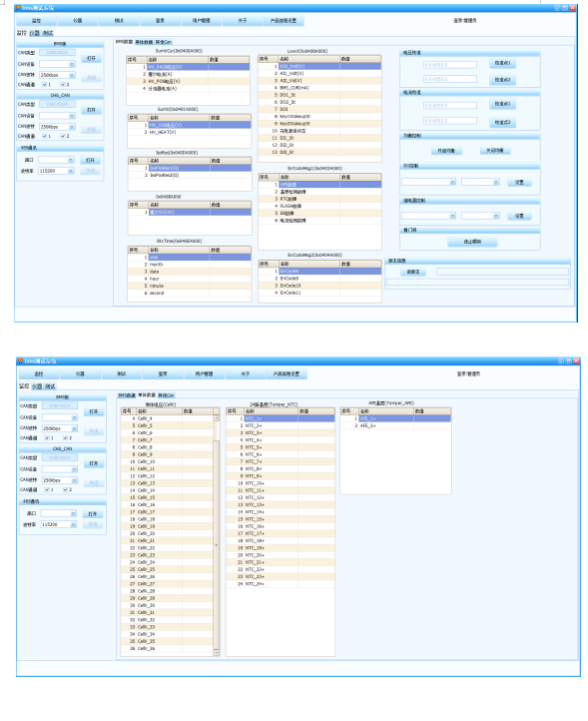This screenshot has height=721, width=588.
Task: Select month row in RtcTime table
Action: tap(189, 265)
